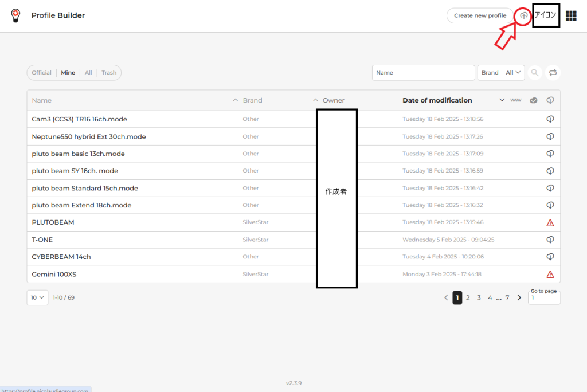Sort by Brand column header

252,100
